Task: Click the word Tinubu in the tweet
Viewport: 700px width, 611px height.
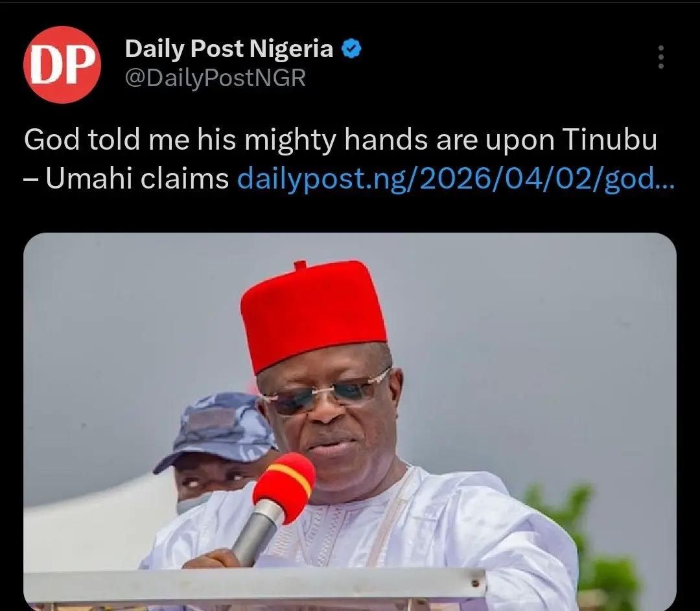Action: click(x=610, y=140)
